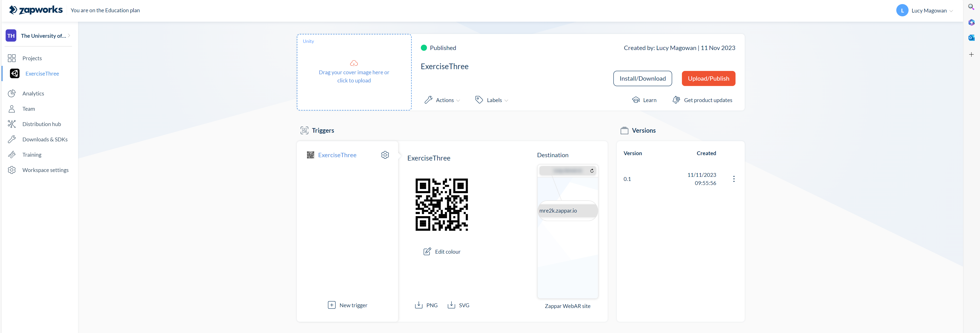Viewport: 980px width, 333px height.
Task: Click the Labels tag icon
Action: (x=479, y=100)
